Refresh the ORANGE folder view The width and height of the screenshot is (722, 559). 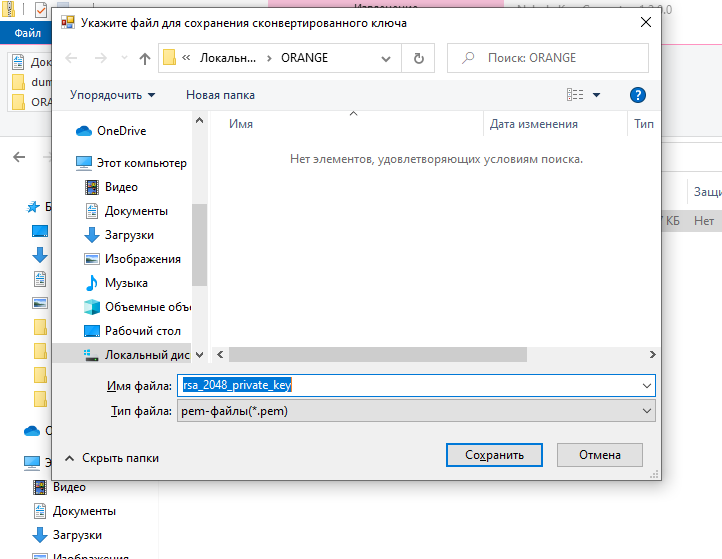pyautogui.click(x=418, y=58)
